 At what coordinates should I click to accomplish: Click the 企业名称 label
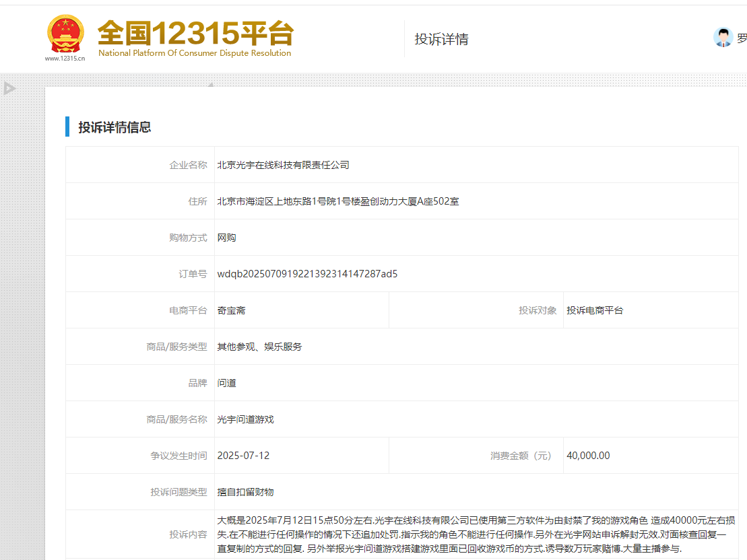(188, 165)
